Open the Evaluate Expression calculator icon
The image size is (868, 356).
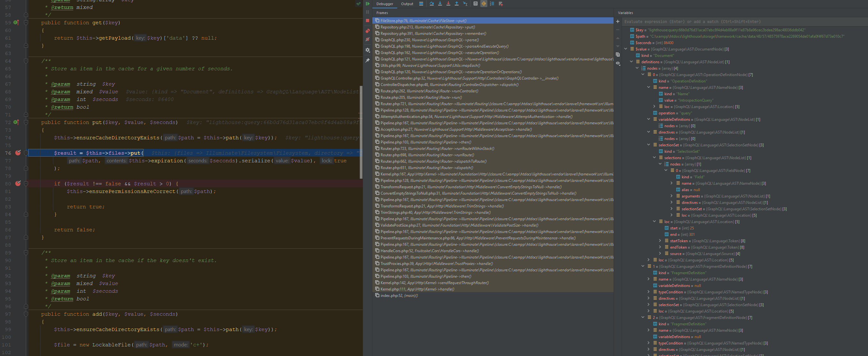pyautogui.click(x=476, y=4)
